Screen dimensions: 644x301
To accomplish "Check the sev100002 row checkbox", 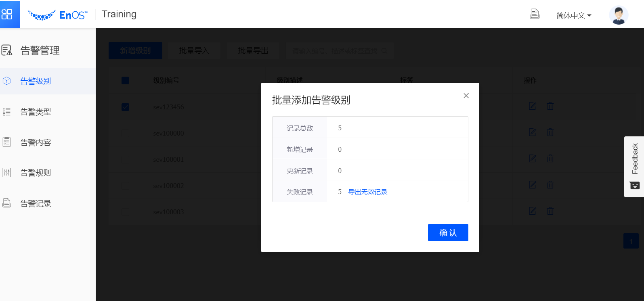I will pos(125,186).
